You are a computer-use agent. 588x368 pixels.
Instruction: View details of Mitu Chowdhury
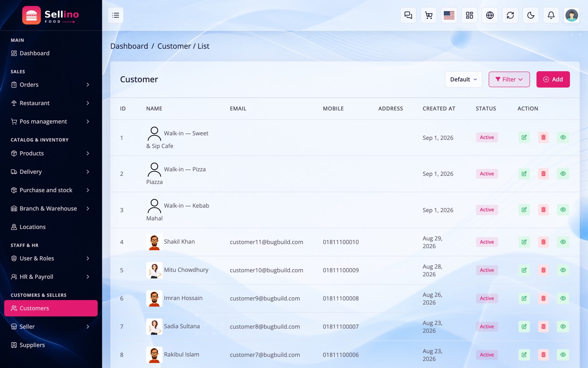point(563,270)
